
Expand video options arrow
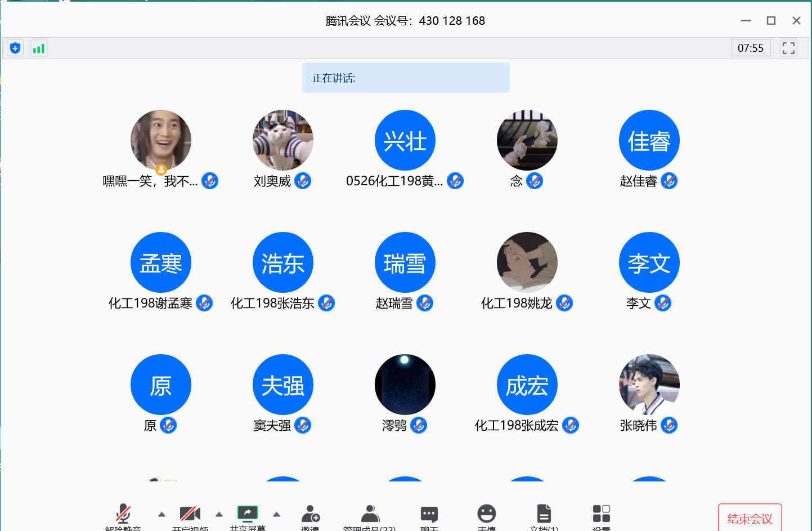(x=219, y=514)
